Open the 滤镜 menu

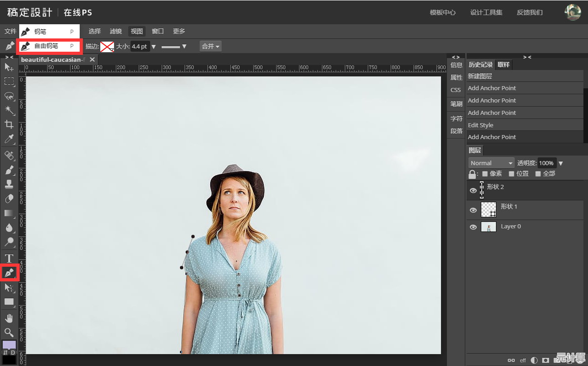[x=116, y=31]
